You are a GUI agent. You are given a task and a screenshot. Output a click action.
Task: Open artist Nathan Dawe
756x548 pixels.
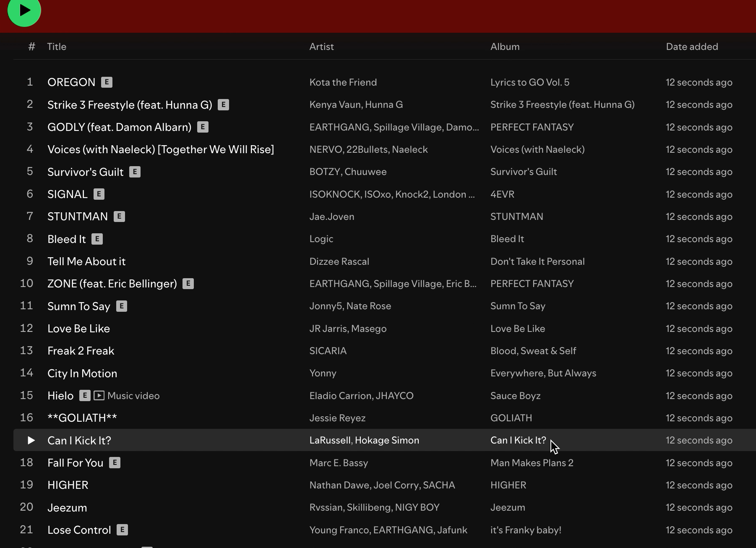339,485
